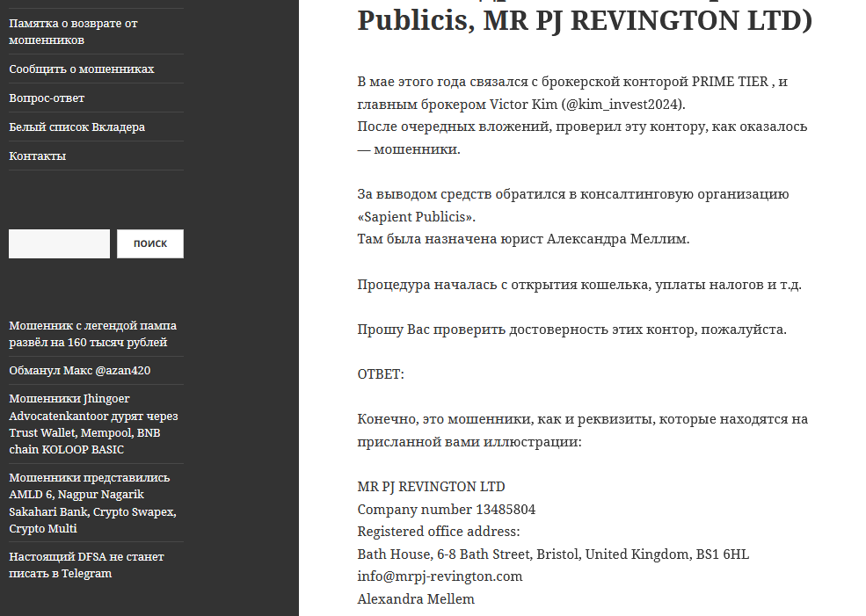866x616 pixels.
Task: Click the name 'Alexandra Mellem'
Action: 416,599
